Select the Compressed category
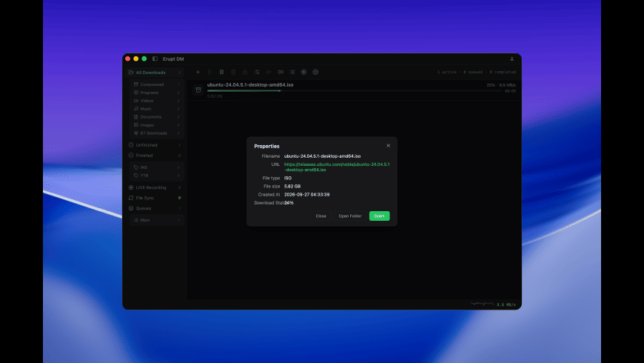 [x=156, y=84]
